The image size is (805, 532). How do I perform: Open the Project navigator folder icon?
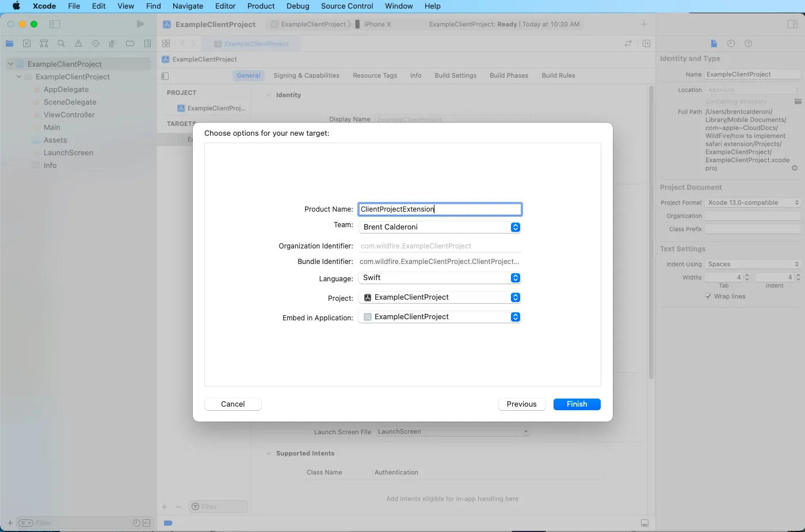9,44
